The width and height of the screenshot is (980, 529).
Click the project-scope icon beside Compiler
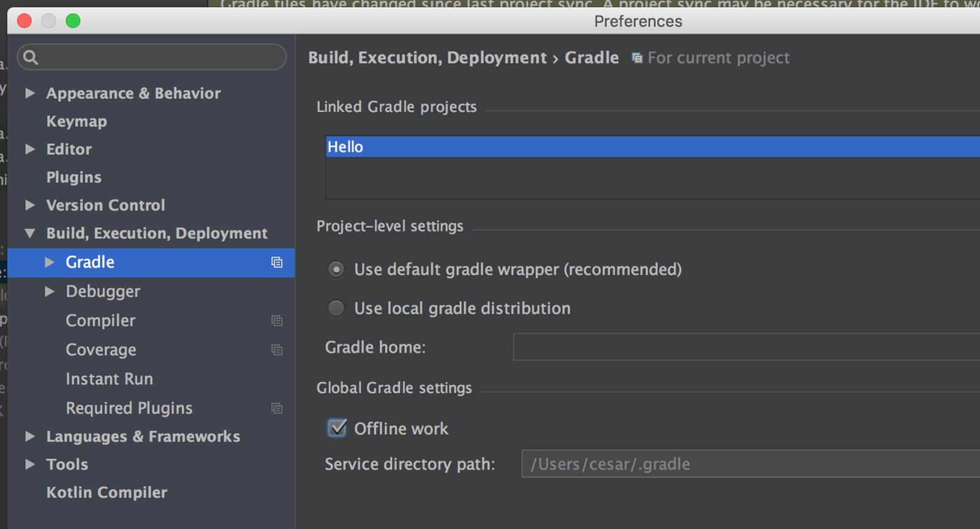277,321
